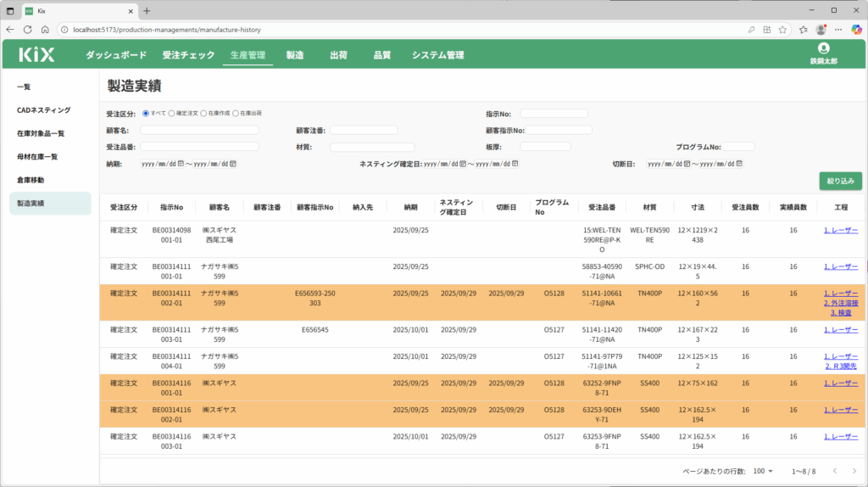Screen dimensions: 868x487
Task: Expand the rows per page dropdown
Action: (x=763, y=471)
